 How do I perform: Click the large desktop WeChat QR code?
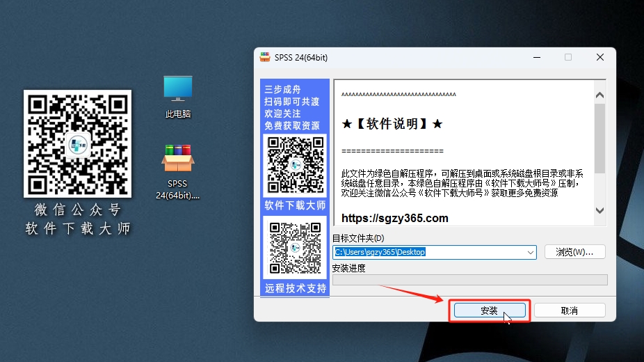click(x=78, y=144)
